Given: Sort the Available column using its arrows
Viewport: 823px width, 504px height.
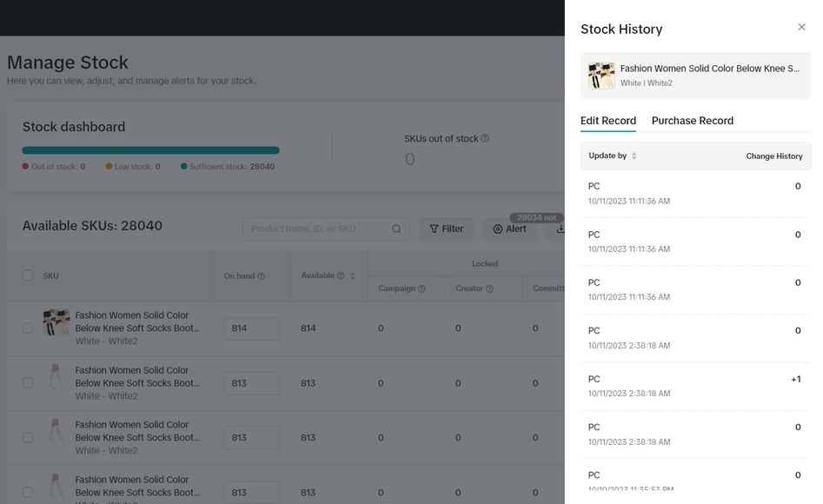Looking at the screenshot, I should pos(352,276).
